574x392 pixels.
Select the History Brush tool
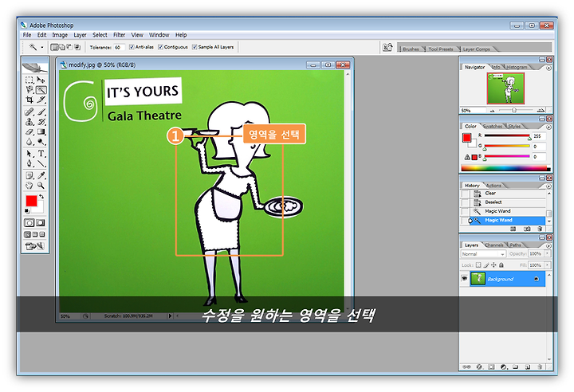[x=41, y=122]
